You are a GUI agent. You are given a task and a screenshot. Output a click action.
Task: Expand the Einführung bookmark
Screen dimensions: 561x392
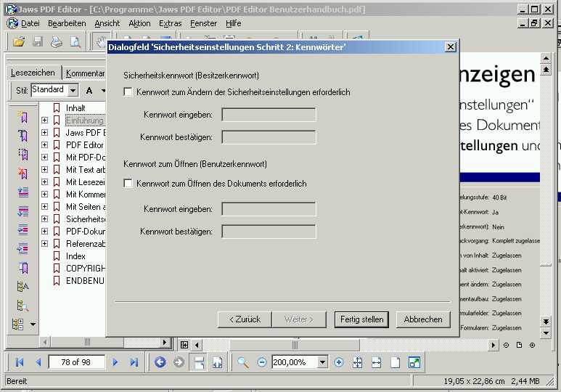pos(44,121)
